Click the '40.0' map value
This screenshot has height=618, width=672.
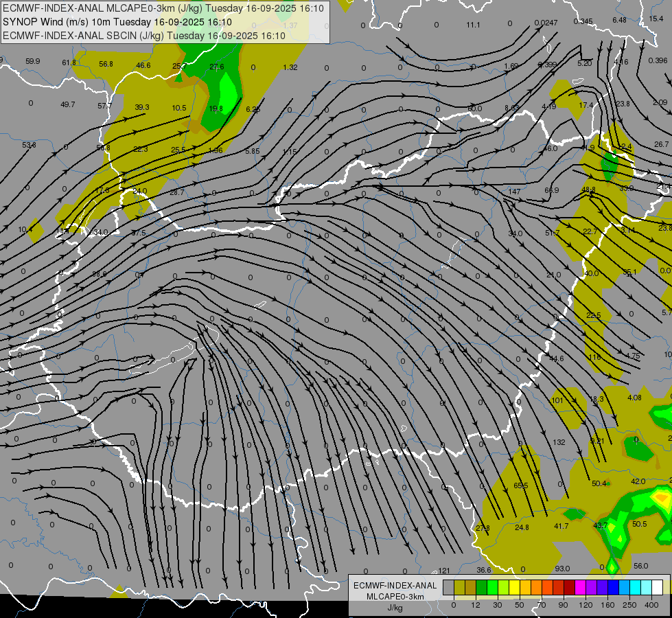tap(592, 273)
